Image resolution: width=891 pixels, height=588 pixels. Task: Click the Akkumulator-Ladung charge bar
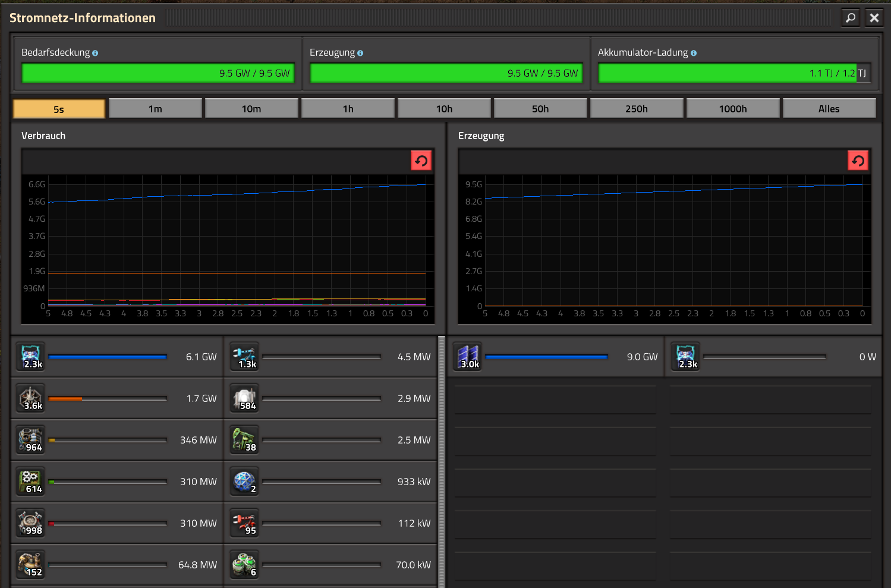click(x=735, y=73)
